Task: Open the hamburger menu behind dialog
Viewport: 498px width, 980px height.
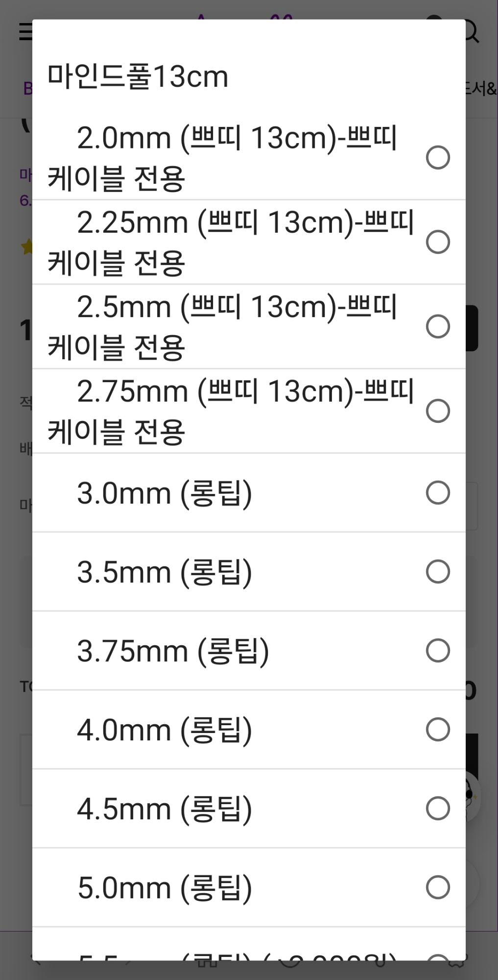Action: [x=24, y=32]
